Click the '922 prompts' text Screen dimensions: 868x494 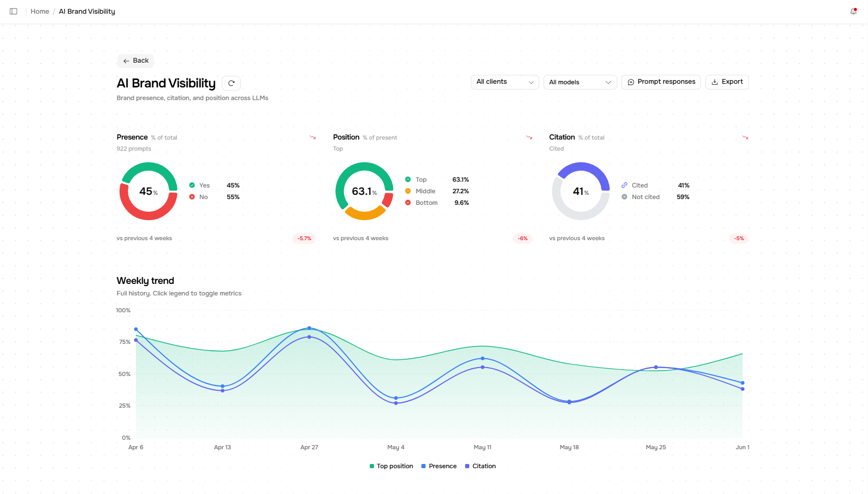click(134, 149)
